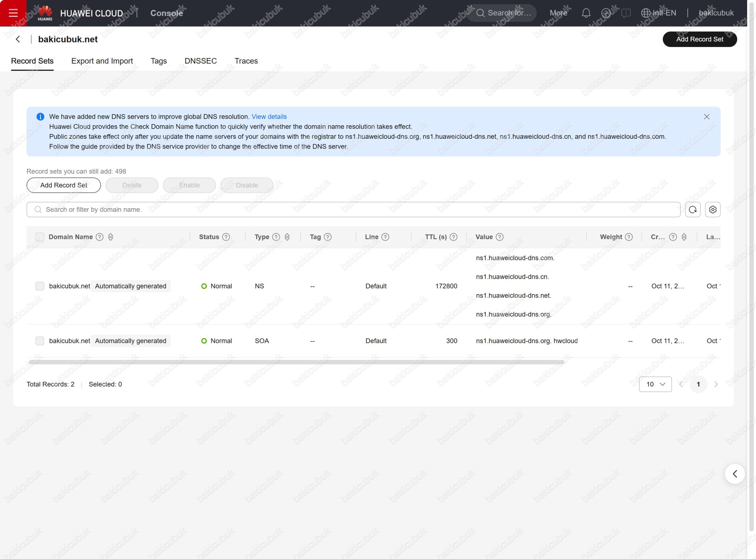Check the NS record row checkbox

[40, 286]
